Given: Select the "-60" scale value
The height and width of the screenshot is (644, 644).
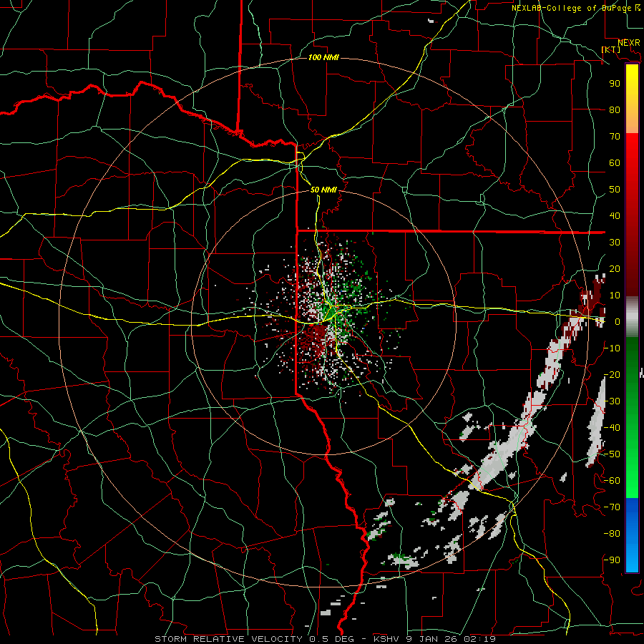Looking at the screenshot, I should click(613, 481).
